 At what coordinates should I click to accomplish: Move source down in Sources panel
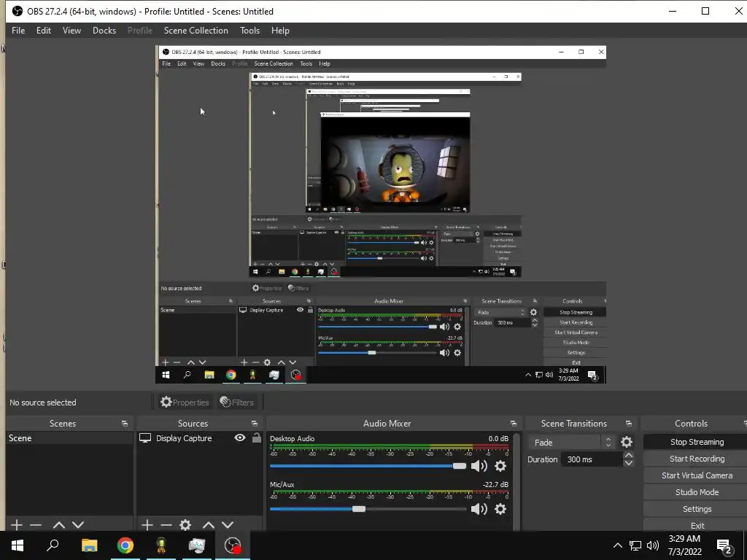[x=228, y=524]
